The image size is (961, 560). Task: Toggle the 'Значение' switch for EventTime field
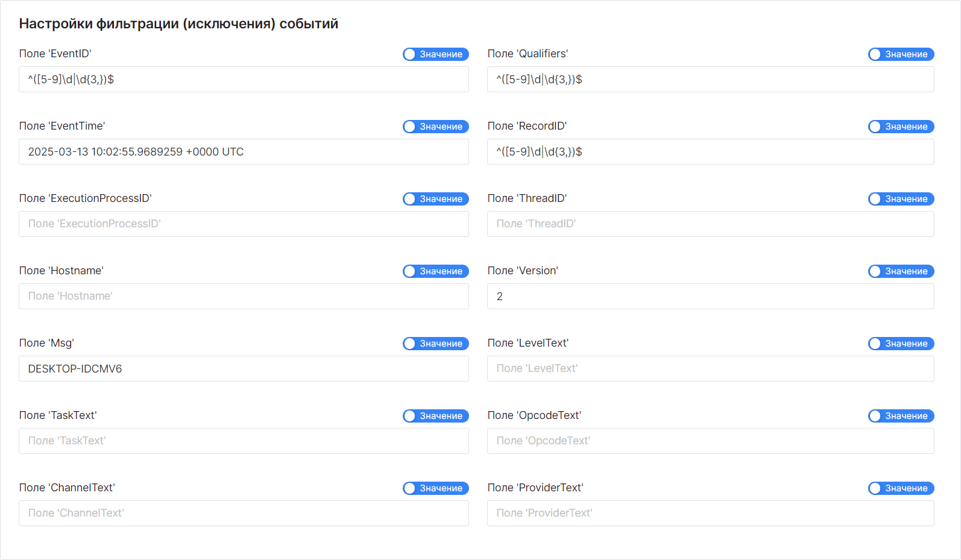click(x=435, y=127)
